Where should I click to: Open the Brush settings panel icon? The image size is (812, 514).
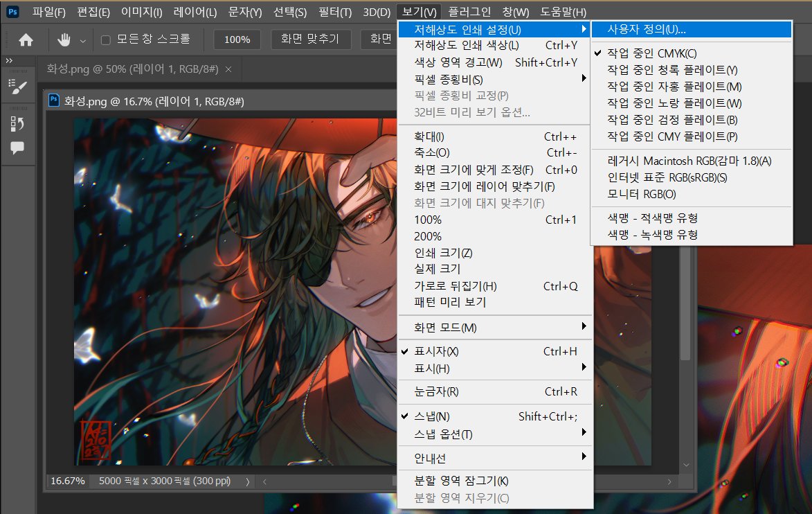tap(17, 87)
